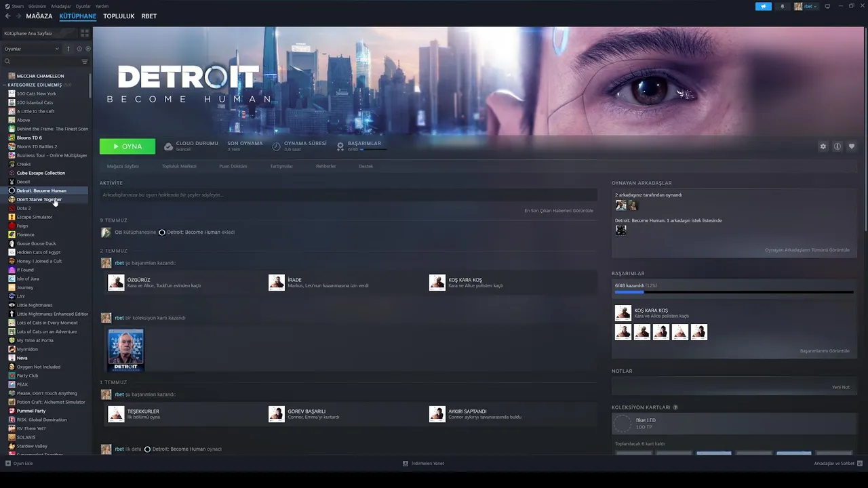Go to the TOPLULUK tab

(x=119, y=16)
